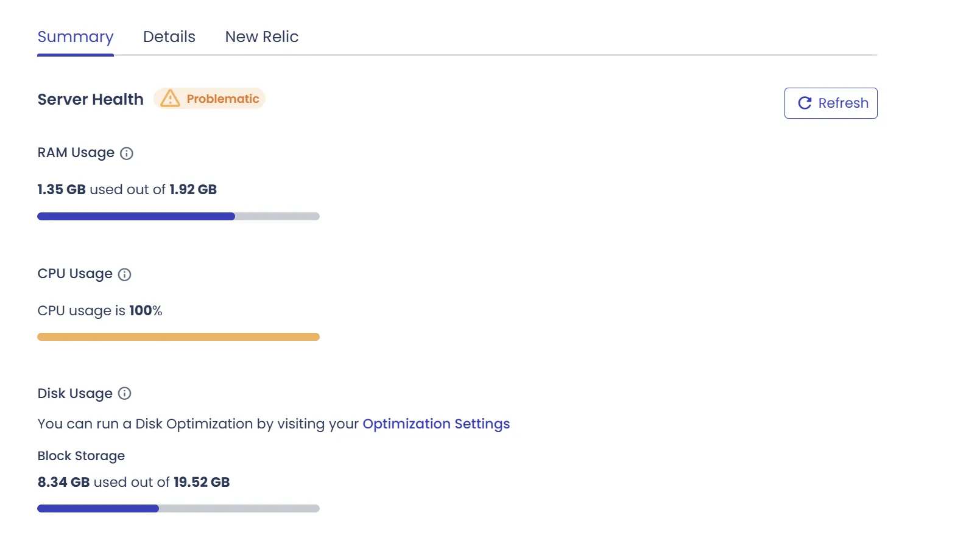
Task: Open the Optimization Settings link
Action: pyautogui.click(x=436, y=424)
